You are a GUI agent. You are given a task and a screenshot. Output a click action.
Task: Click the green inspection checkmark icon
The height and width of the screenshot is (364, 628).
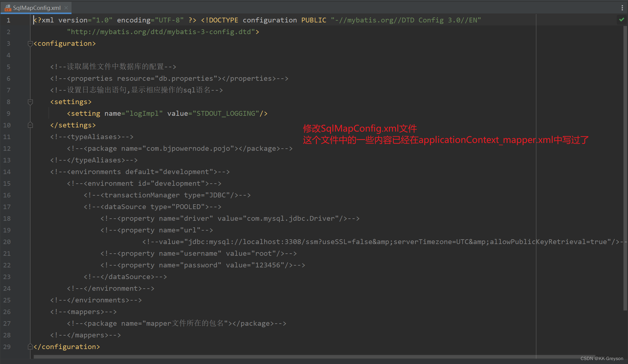point(621,20)
